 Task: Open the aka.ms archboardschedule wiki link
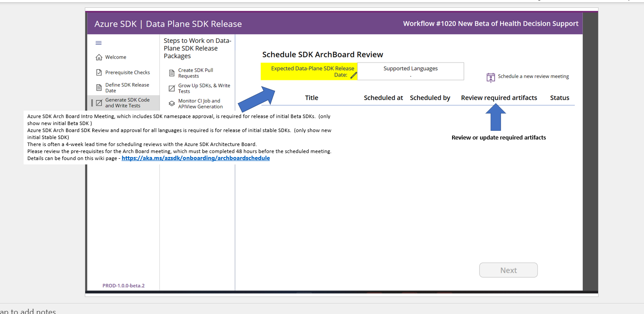195,158
